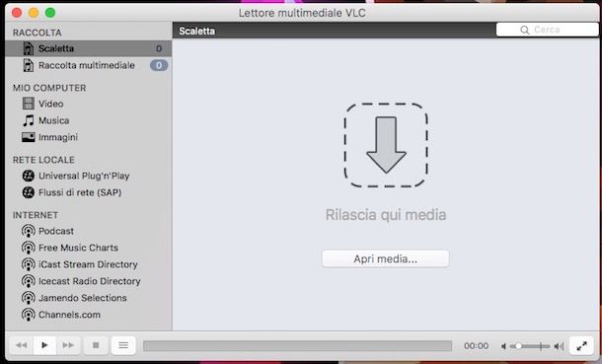This screenshot has width=602, height=364.
Task: Click the playback progress bar
Action: tap(297, 346)
